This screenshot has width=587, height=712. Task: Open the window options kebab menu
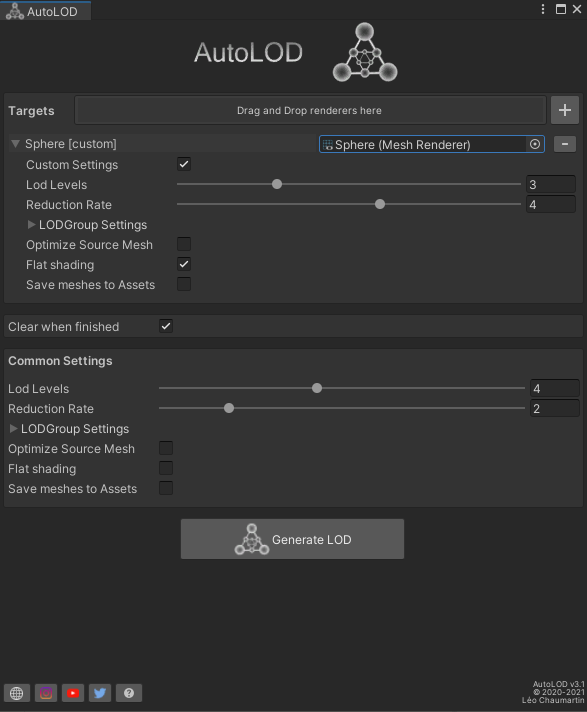point(543,10)
